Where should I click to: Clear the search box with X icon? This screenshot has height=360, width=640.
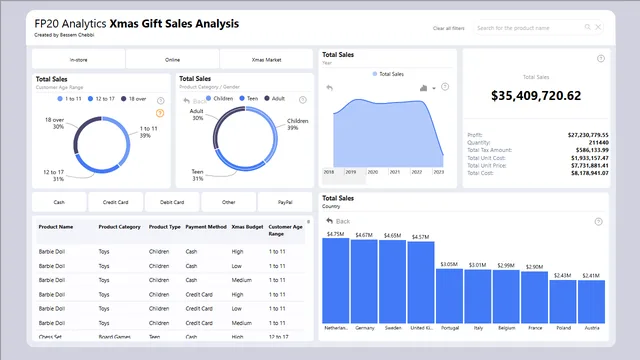598,27
